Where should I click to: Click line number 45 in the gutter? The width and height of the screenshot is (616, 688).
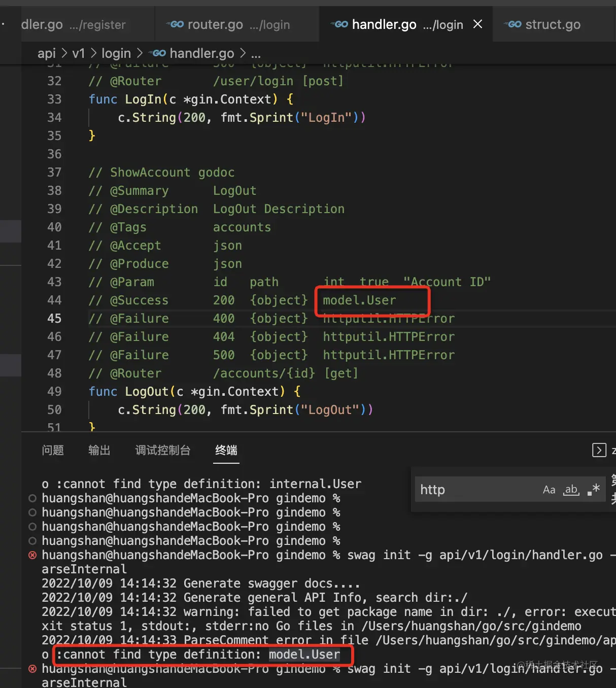tap(54, 319)
